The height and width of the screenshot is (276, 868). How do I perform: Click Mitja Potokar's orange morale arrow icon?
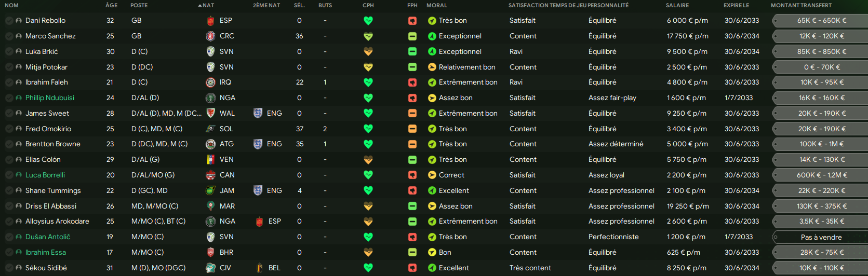click(432, 67)
